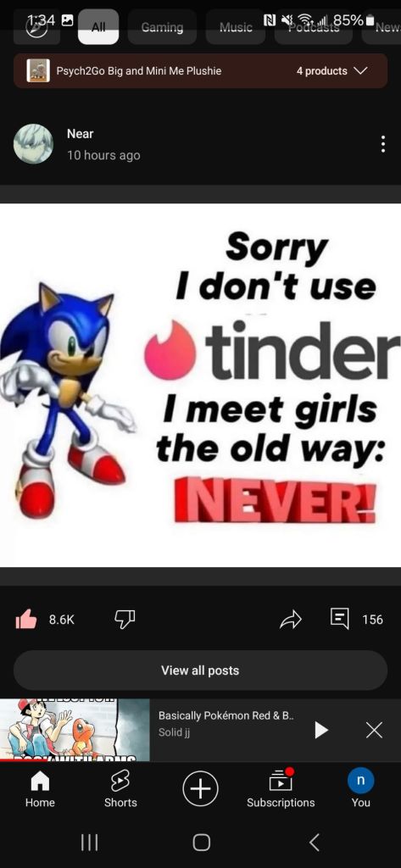Expand the 4 products chevron
This screenshot has width=401, height=868.
click(360, 71)
